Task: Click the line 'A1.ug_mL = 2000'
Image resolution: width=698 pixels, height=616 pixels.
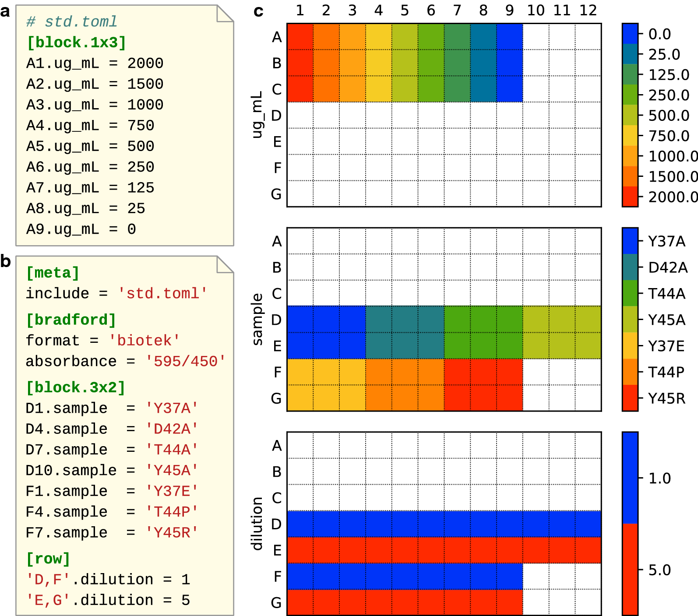Action: [x=95, y=63]
